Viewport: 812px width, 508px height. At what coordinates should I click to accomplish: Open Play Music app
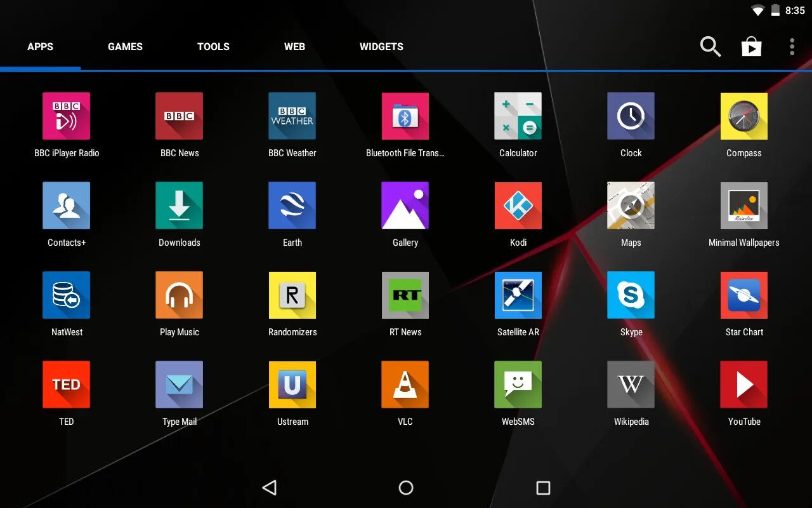point(180,295)
